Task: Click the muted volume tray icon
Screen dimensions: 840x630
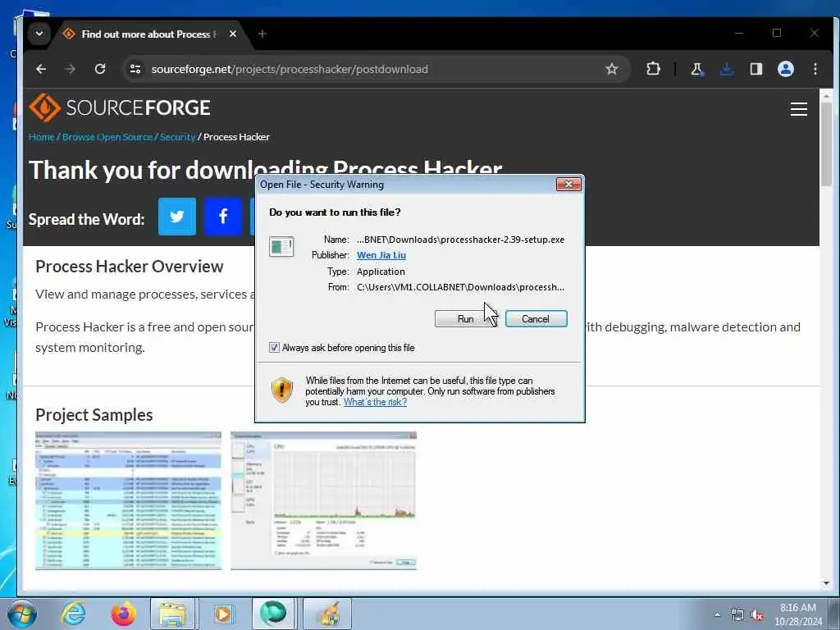Action: point(757,615)
